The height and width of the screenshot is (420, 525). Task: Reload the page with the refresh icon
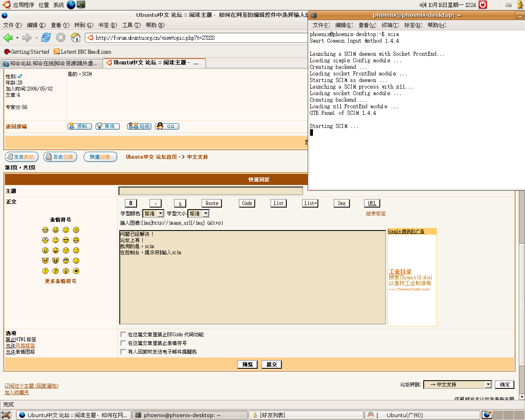pos(46,38)
